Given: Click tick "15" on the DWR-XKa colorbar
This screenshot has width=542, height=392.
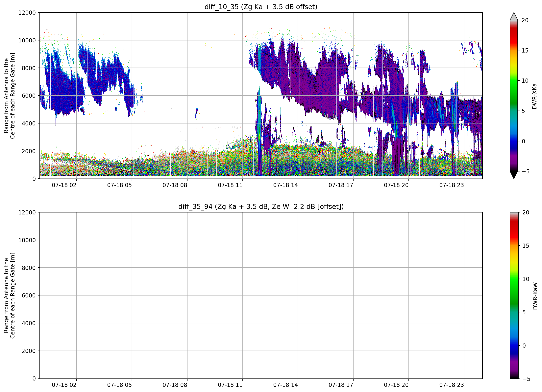Looking at the screenshot, I should coord(525,50).
